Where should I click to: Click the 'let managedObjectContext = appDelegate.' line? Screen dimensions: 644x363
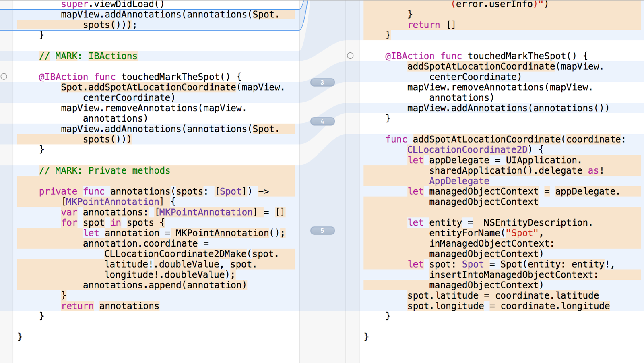pyautogui.click(x=514, y=192)
